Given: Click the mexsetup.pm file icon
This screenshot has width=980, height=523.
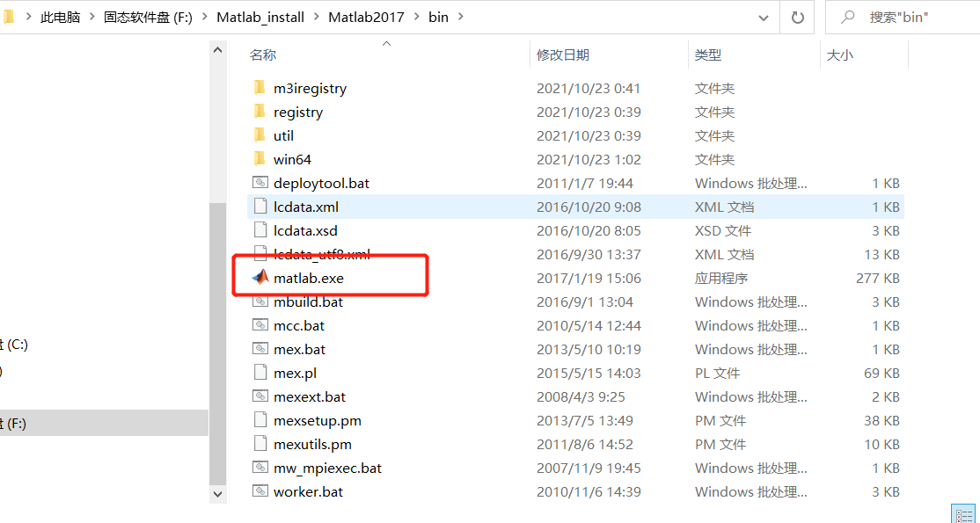Looking at the screenshot, I should (x=260, y=420).
